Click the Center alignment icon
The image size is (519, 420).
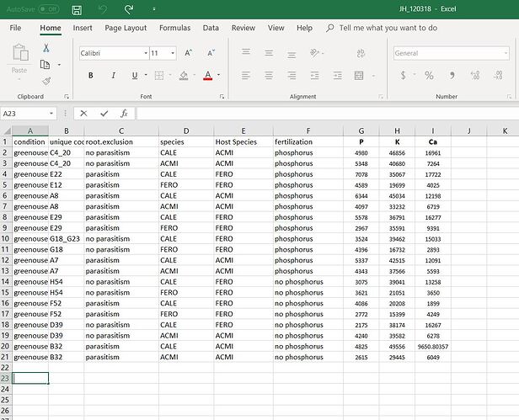(x=269, y=76)
